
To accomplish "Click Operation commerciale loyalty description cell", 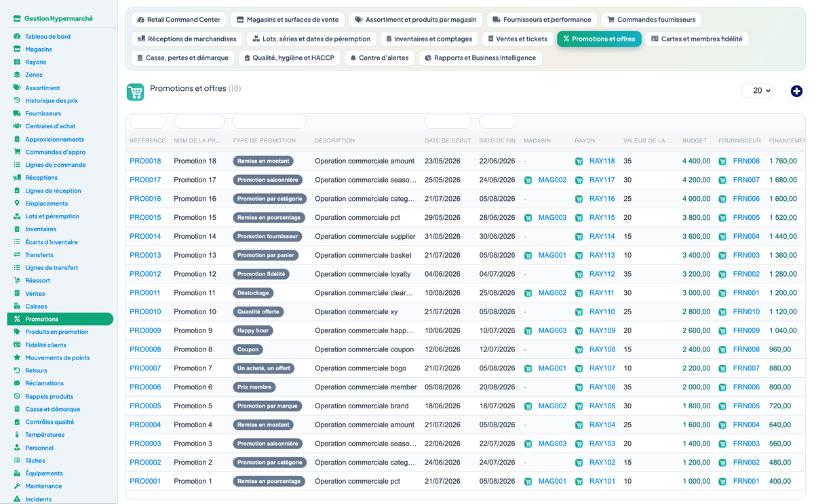I will [363, 274].
